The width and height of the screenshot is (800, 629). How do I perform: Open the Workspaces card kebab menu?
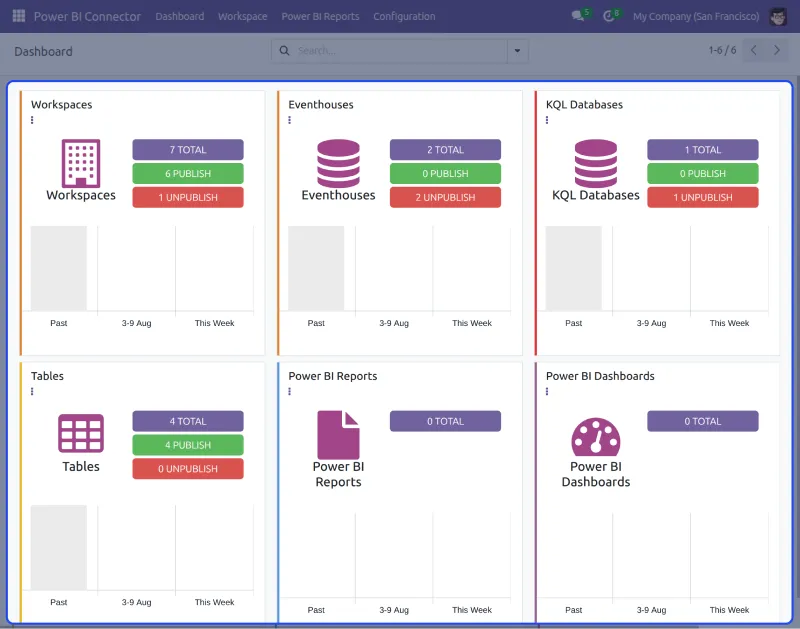point(31,120)
